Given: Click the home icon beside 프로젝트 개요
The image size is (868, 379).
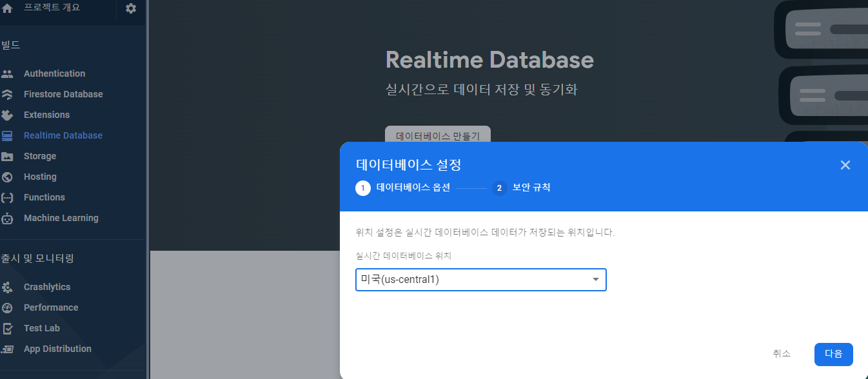Looking at the screenshot, I should click(x=7, y=9).
